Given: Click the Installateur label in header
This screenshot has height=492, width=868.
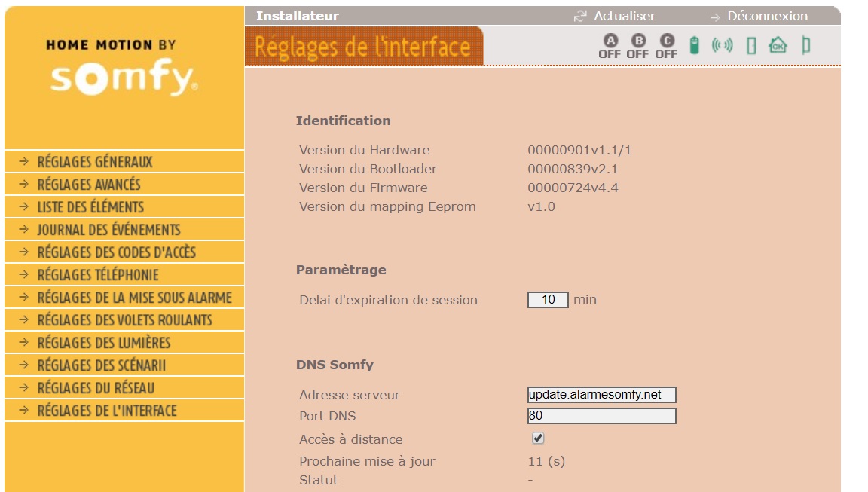Looking at the screenshot, I should point(298,16).
